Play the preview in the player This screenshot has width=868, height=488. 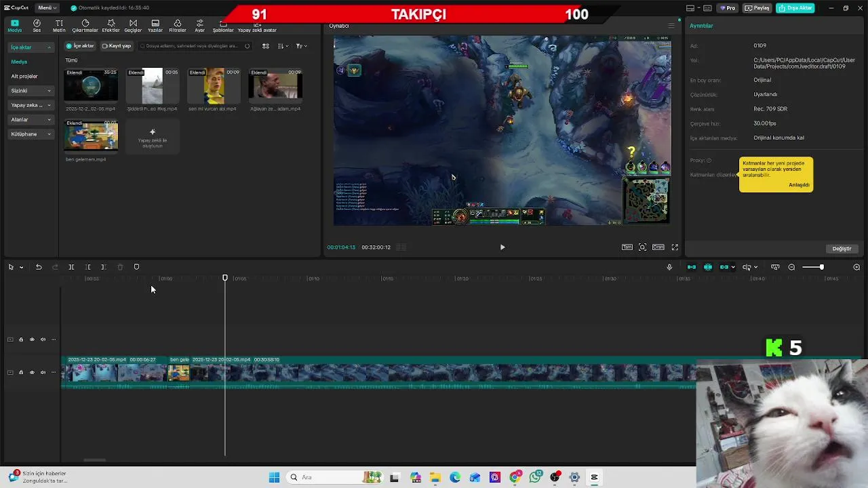(502, 247)
